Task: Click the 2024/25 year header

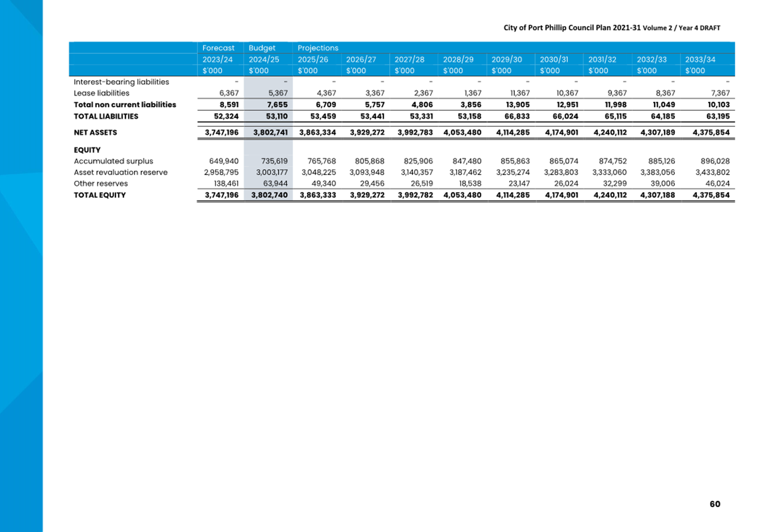Action: [x=264, y=59]
